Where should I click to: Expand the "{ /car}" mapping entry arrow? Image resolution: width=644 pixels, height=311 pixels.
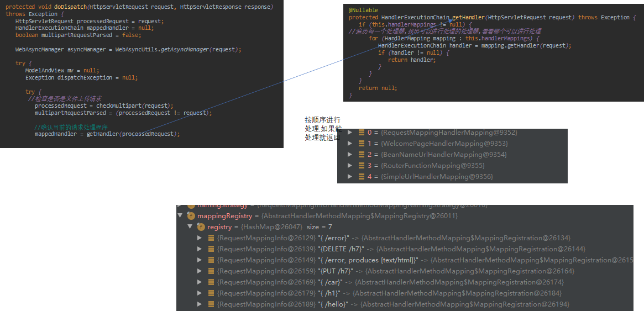click(x=200, y=282)
